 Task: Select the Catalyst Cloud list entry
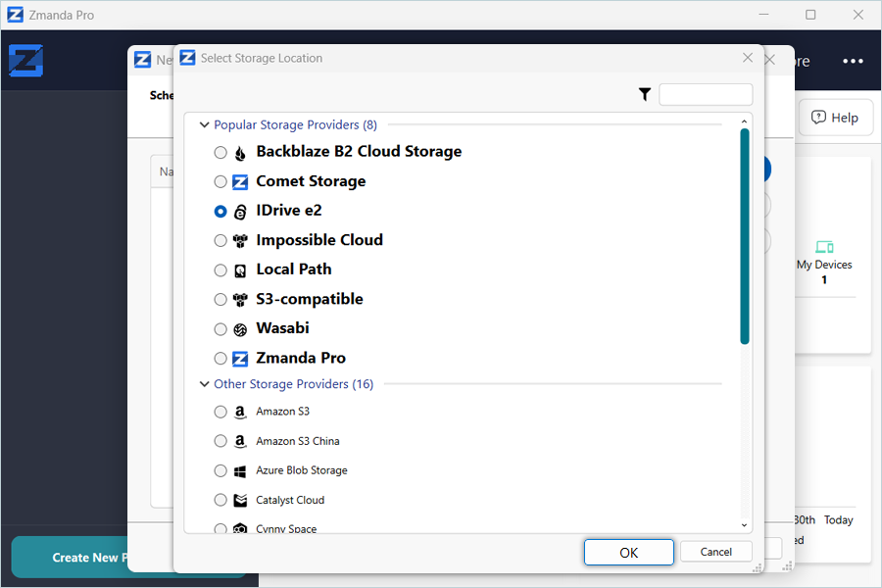click(290, 500)
